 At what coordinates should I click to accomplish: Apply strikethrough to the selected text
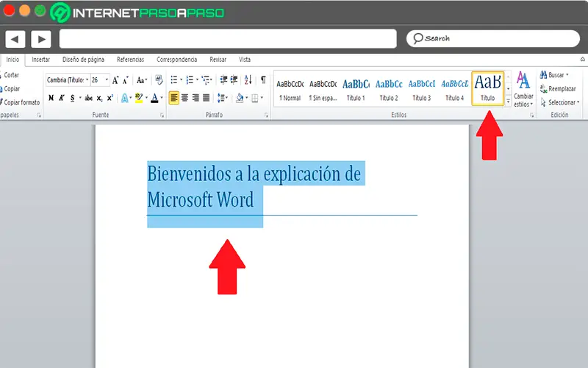click(88, 98)
